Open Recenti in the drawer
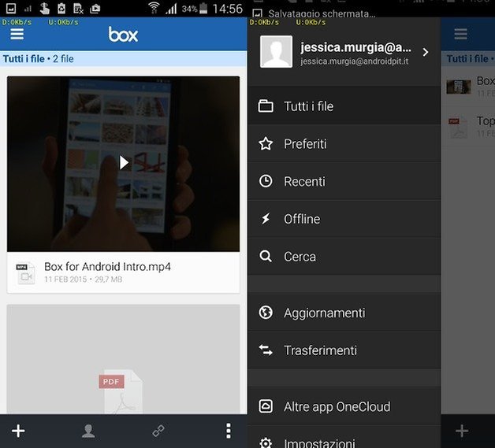This screenshot has width=495, height=448. [x=344, y=181]
